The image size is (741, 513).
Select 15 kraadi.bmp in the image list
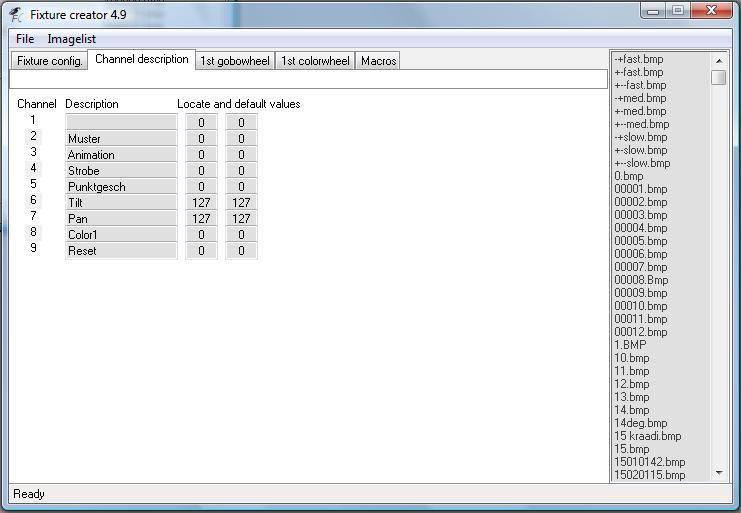(648, 436)
